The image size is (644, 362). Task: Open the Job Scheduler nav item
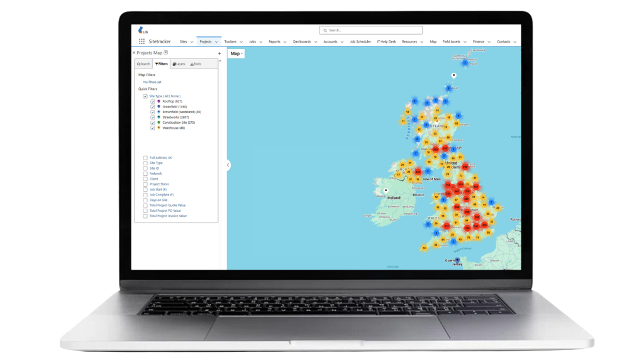tap(360, 41)
